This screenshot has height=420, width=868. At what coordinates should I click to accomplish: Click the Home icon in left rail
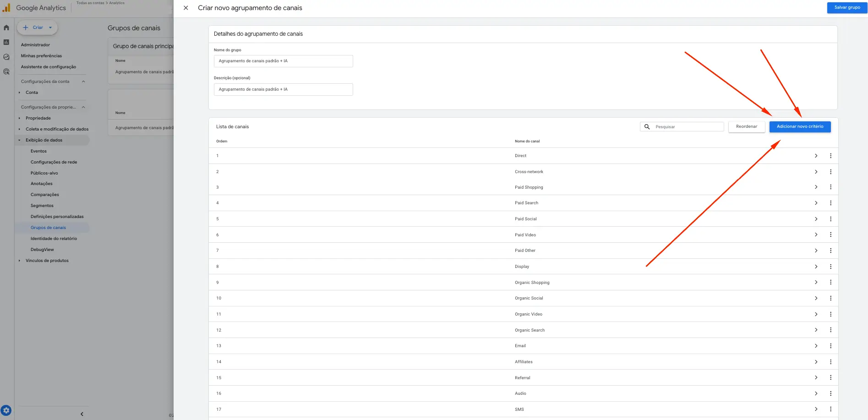6,27
